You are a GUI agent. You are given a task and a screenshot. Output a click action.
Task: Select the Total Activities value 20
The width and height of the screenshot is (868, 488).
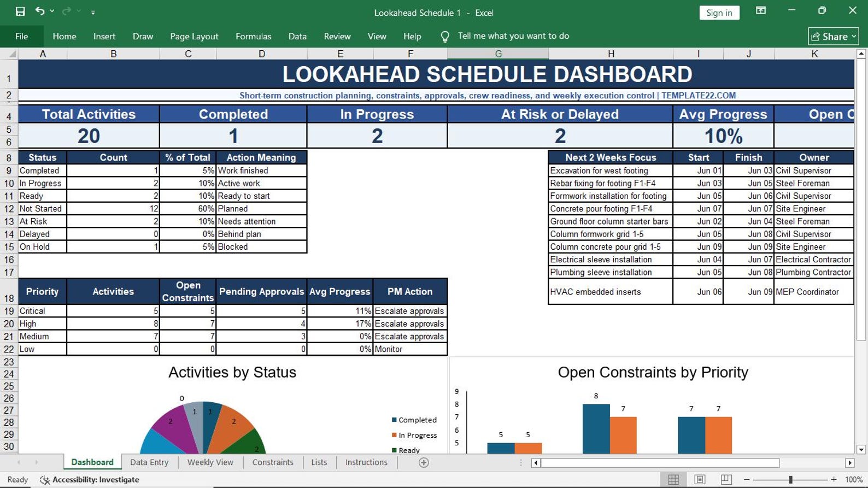pyautogui.click(x=89, y=136)
